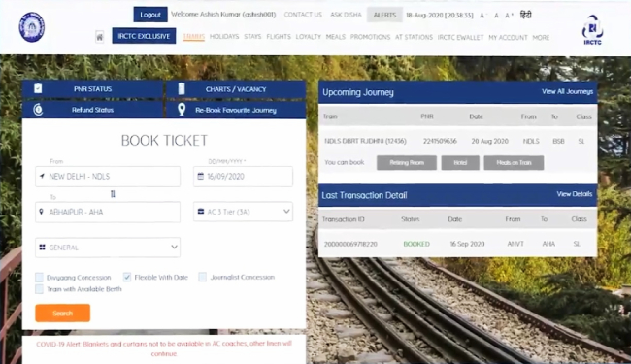
Task: Enable Train with Available Berth checkbox
Action: click(39, 289)
